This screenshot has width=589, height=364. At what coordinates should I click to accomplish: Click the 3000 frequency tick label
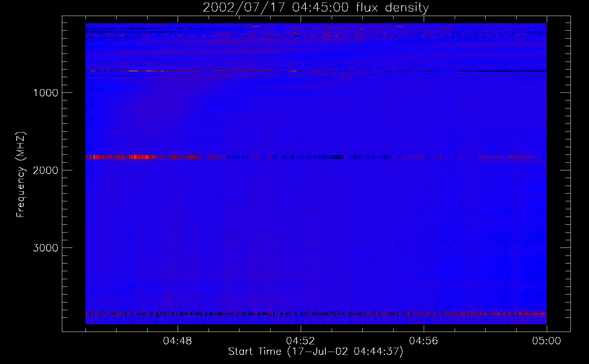coord(46,248)
